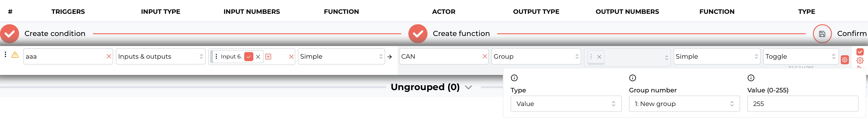Toggle the red checkbox at the row end
The image size is (868, 120).
(x=860, y=52)
